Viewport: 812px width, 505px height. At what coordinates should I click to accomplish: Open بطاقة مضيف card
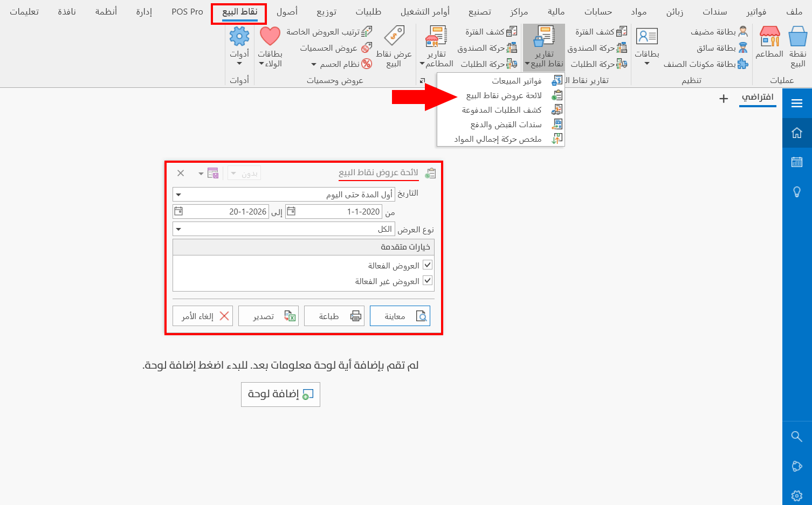point(719,32)
